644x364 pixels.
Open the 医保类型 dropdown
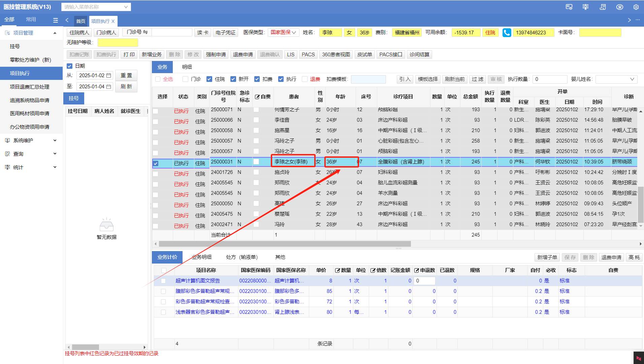tap(283, 33)
